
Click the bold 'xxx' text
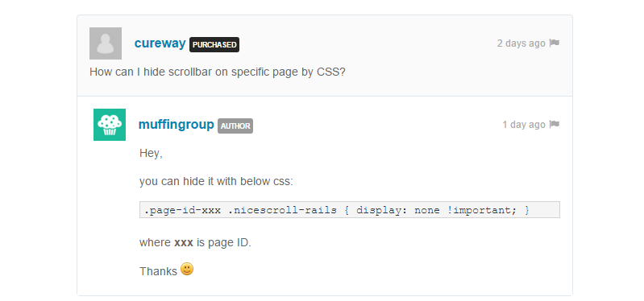coord(184,243)
